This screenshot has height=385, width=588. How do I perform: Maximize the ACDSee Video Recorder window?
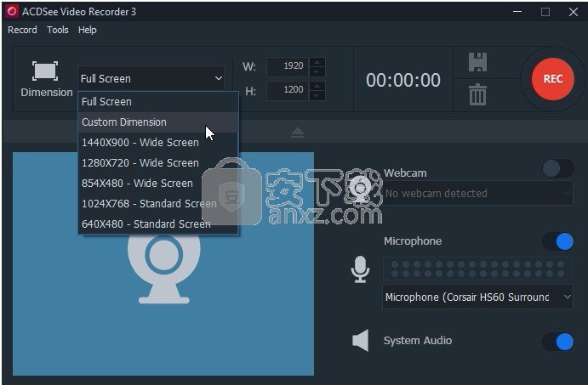[545, 12]
